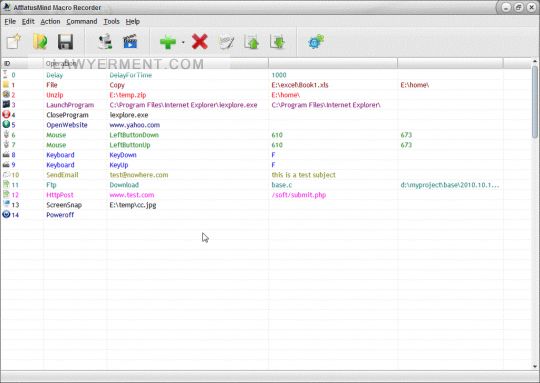Select the base.c cell in Ftp row
Viewport: 540px width, 383px height.
(282, 185)
